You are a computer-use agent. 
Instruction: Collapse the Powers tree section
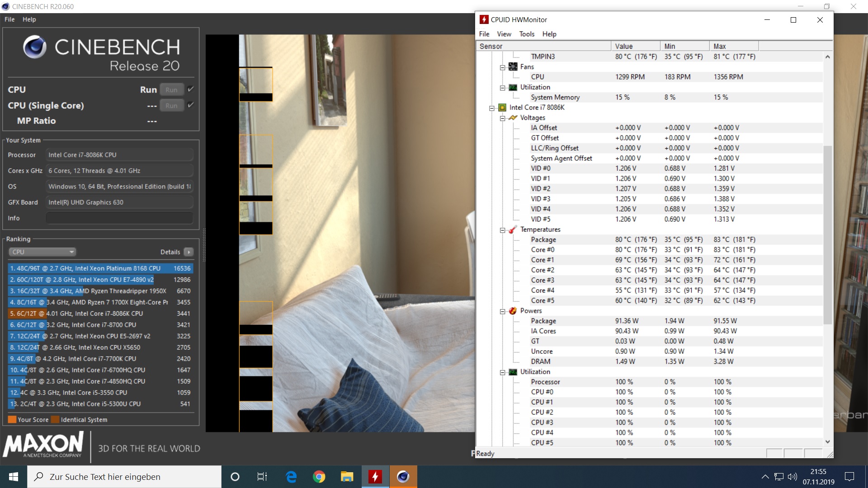502,311
